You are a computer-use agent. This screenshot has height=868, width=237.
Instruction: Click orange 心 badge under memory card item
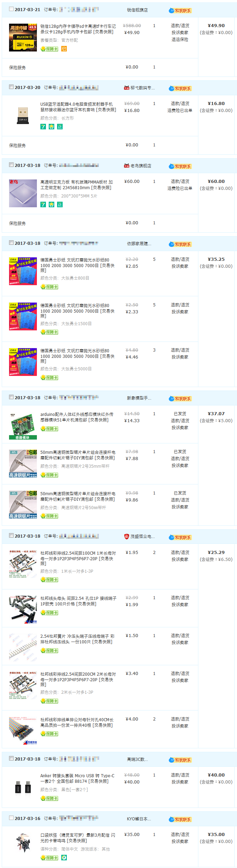(64, 49)
